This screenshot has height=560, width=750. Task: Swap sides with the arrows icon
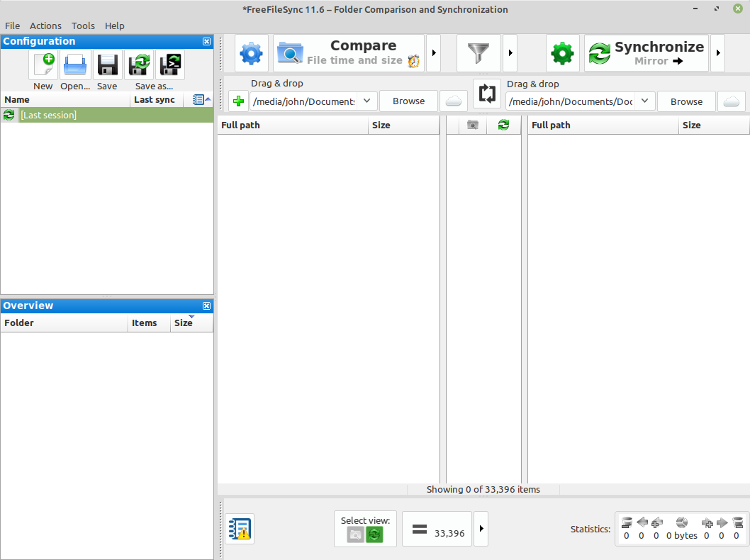click(x=487, y=94)
